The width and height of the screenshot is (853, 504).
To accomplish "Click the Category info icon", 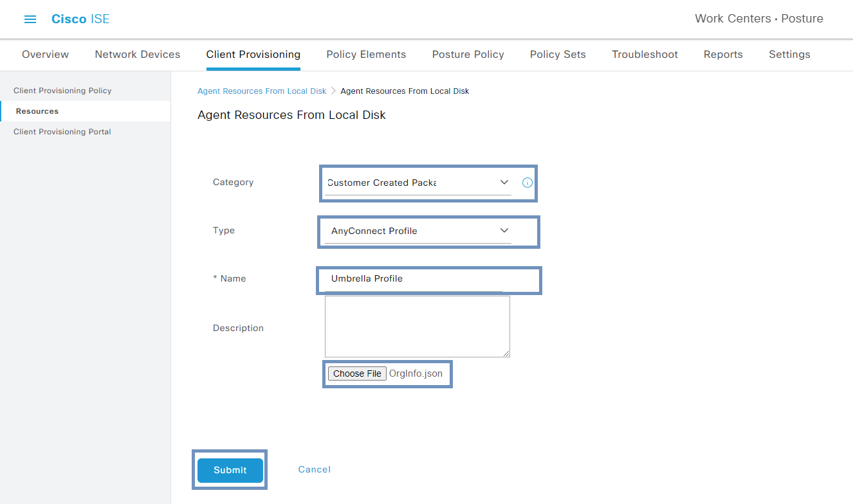I will point(527,183).
